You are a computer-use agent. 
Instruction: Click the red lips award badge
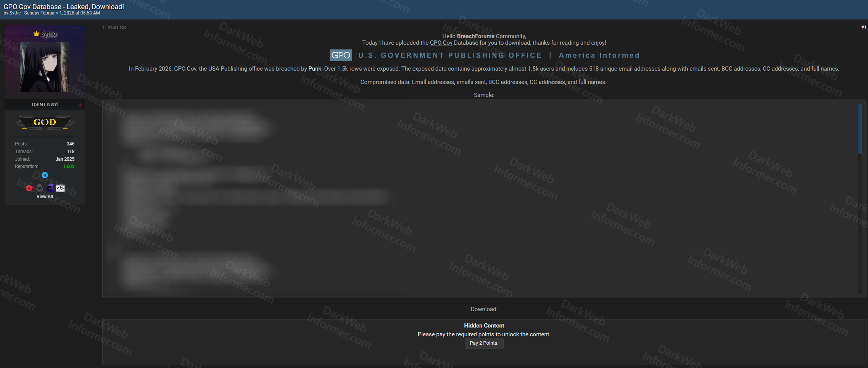[29, 188]
